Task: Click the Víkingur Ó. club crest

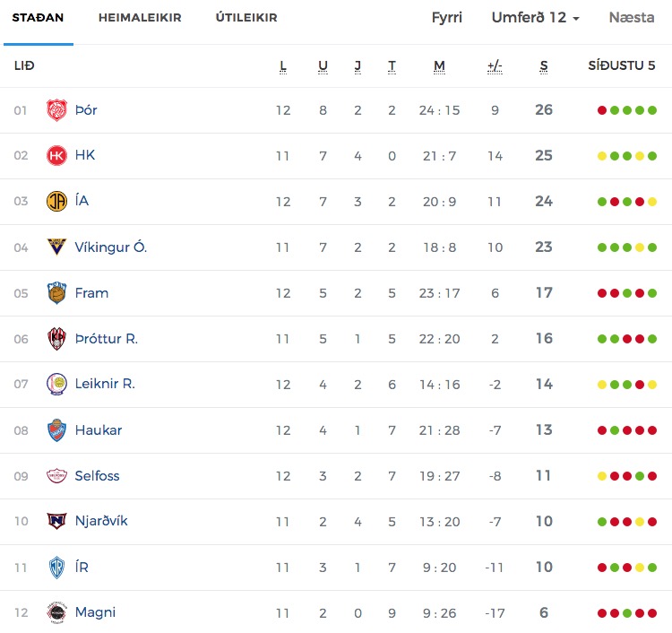Action: [56, 247]
